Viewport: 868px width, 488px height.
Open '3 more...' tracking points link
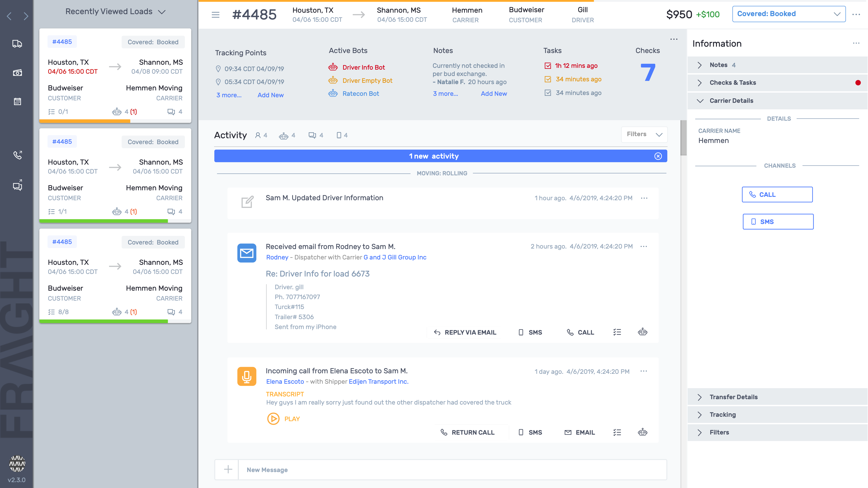coord(229,95)
